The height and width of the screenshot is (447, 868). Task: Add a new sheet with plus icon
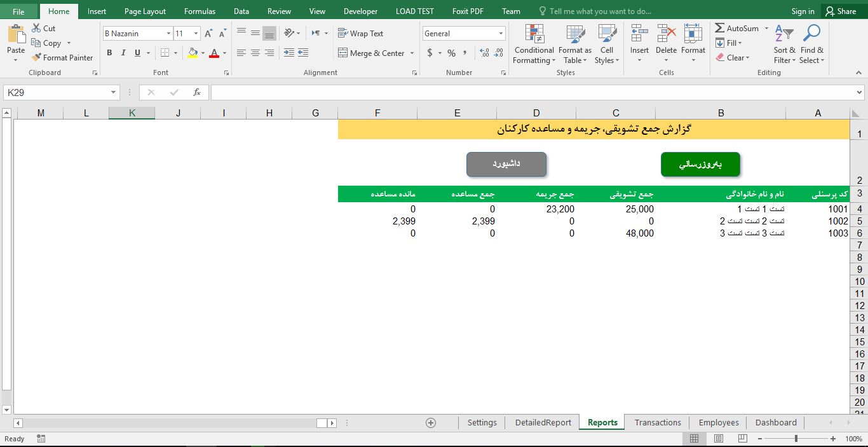coord(431,423)
